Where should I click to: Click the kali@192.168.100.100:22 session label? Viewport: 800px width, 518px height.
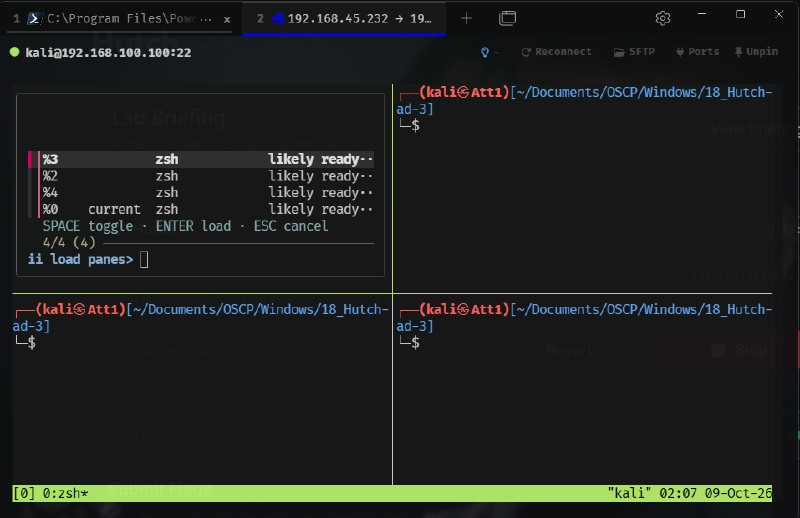tap(108, 53)
